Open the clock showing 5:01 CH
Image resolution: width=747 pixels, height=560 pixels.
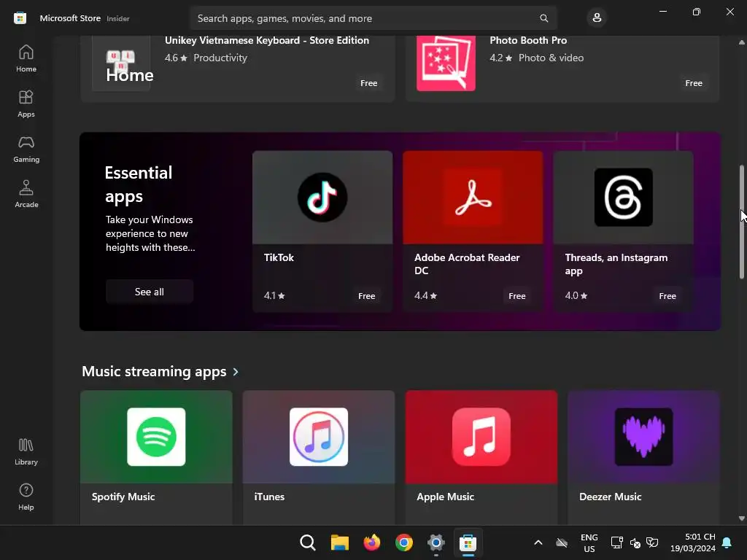pos(693,542)
